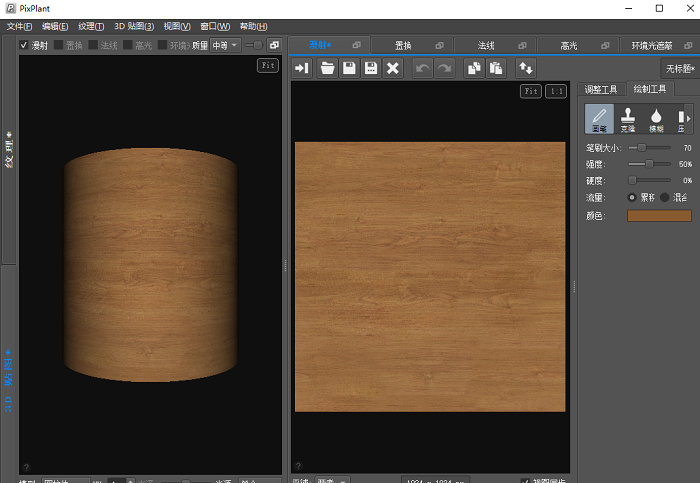700x483 pixels.
Task: Select the 克隆 clone stamp tool
Action: [628, 120]
